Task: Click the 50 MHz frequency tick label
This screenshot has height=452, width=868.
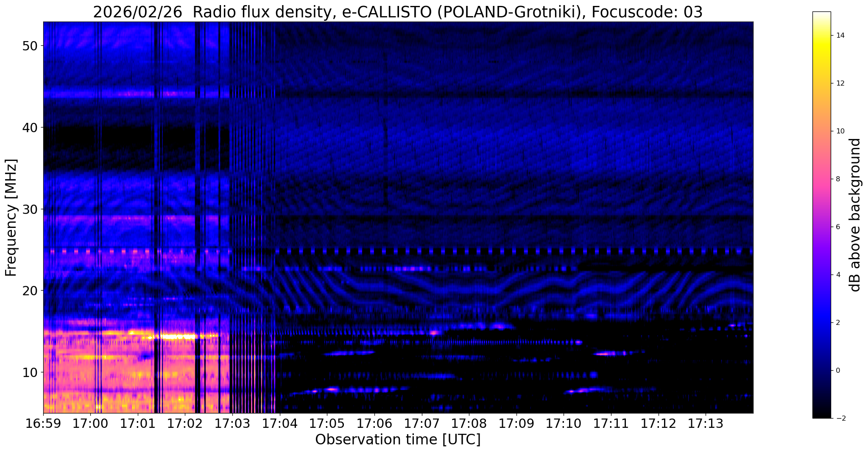Action: [x=30, y=46]
